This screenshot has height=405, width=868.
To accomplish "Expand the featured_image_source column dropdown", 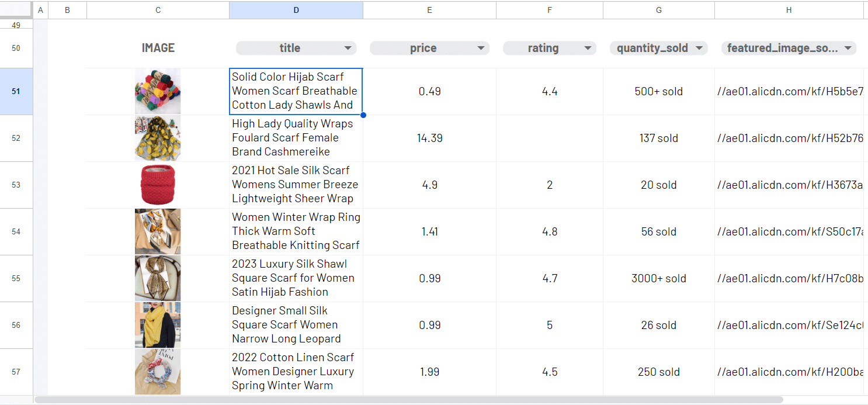I will tap(847, 48).
